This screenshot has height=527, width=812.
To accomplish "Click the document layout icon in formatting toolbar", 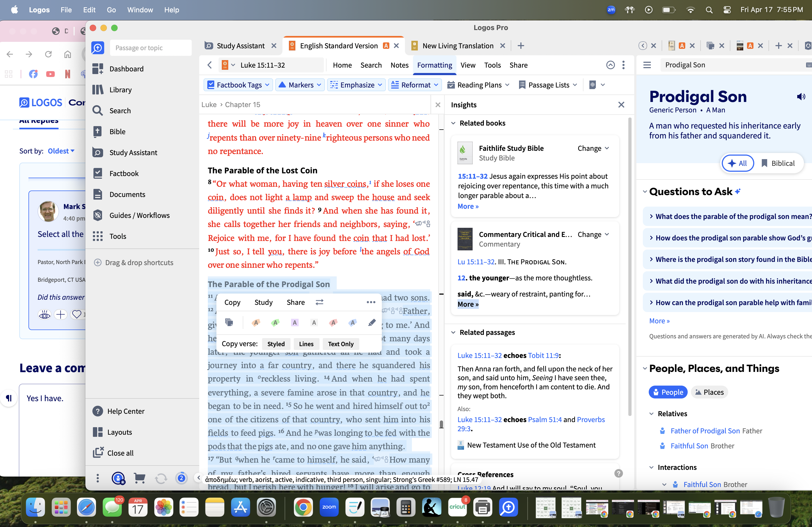I will (x=593, y=85).
